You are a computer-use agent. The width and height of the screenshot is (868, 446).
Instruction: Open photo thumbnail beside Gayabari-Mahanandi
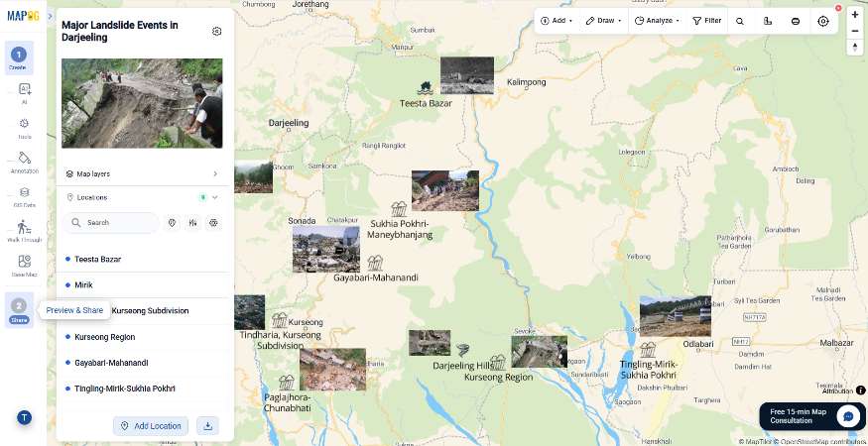(326, 249)
